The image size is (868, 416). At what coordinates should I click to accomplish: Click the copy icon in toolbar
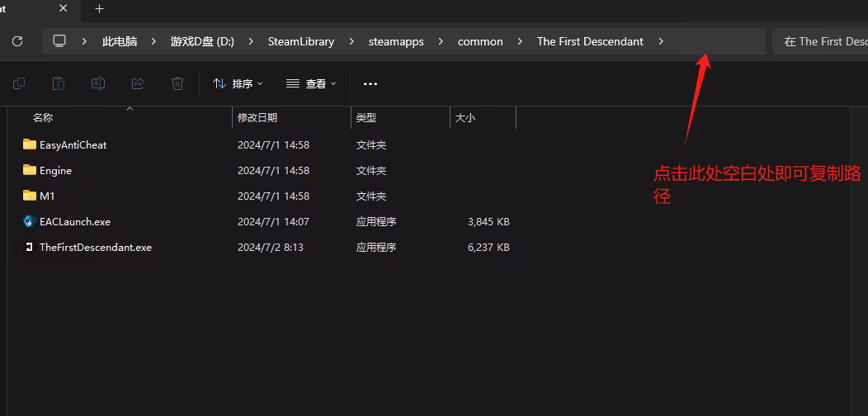(19, 83)
